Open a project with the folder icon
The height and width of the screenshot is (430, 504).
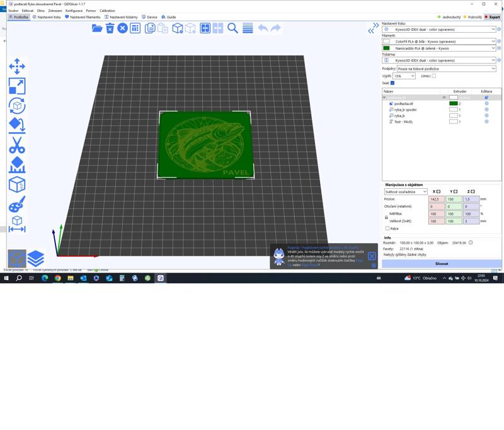[x=97, y=28]
